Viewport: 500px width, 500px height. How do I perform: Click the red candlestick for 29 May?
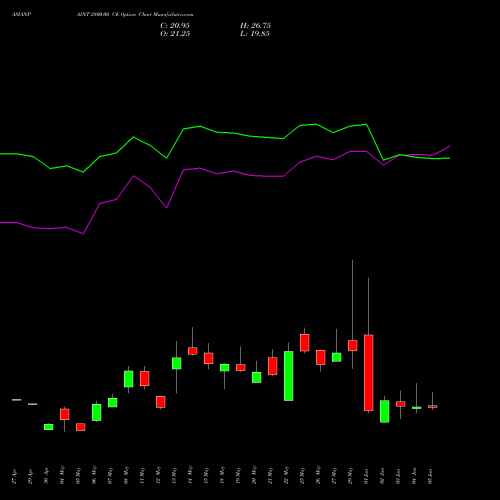(353, 345)
